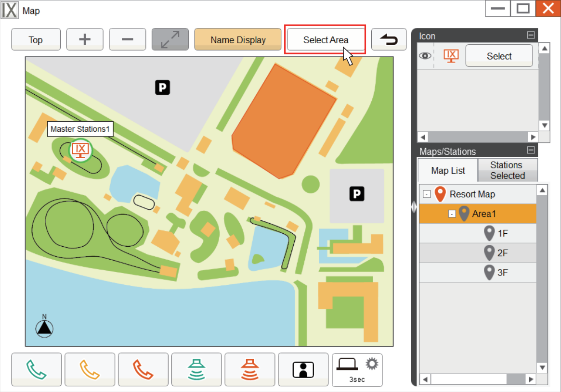Screen dimensions: 561x392
Task: Collapse the Area1 tree node
Action: (452, 214)
